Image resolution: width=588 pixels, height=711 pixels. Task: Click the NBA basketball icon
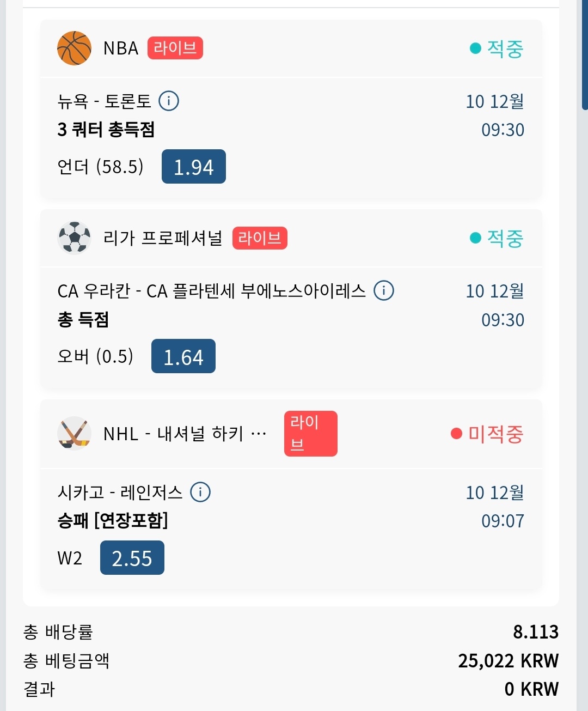(x=74, y=48)
